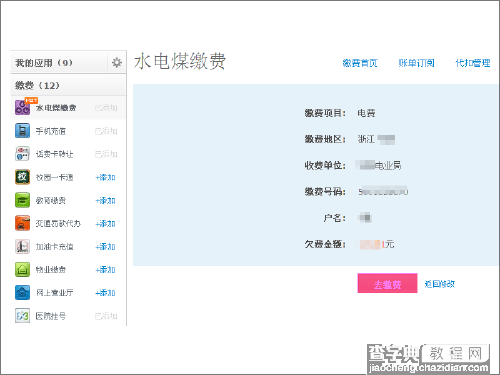Select the 加油卡充值 sidebar label
This screenshot has height=375, width=500.
54,247
